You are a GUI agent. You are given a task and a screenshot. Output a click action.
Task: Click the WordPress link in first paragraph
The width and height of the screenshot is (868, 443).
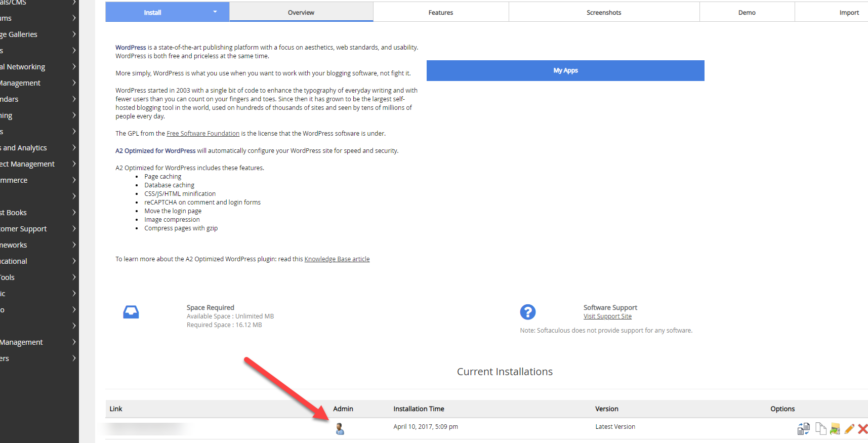click(131, 48)
